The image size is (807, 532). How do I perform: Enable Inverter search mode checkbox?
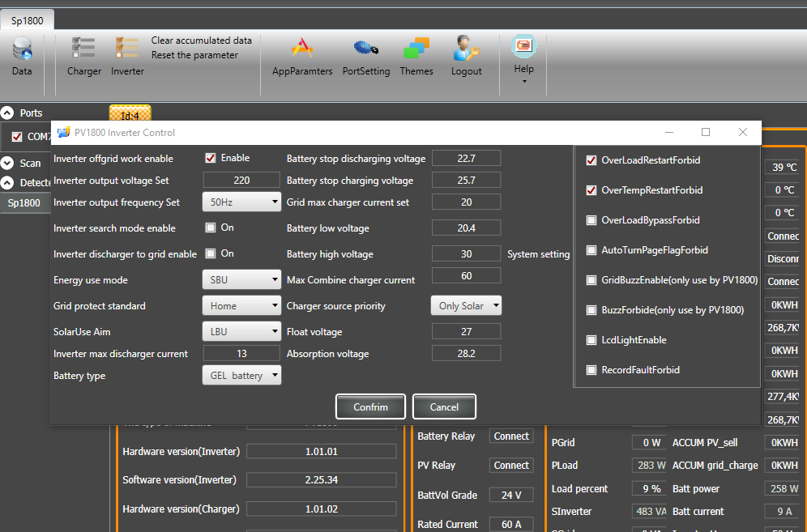coord(211,228)
